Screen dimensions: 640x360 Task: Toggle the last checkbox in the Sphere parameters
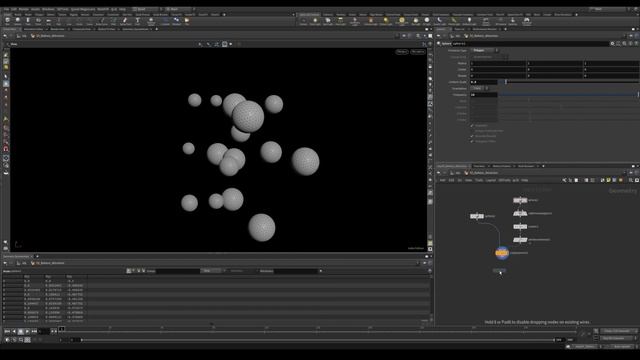(x=472, y=141)
